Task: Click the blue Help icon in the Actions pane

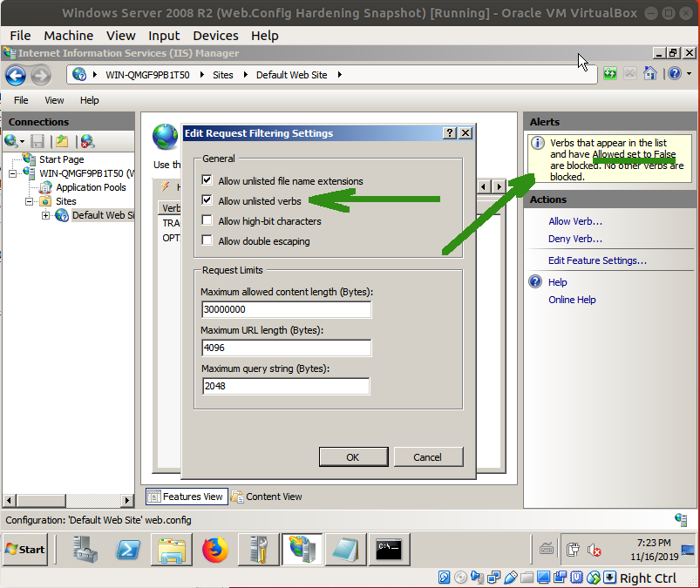Action: click(535, 282)
